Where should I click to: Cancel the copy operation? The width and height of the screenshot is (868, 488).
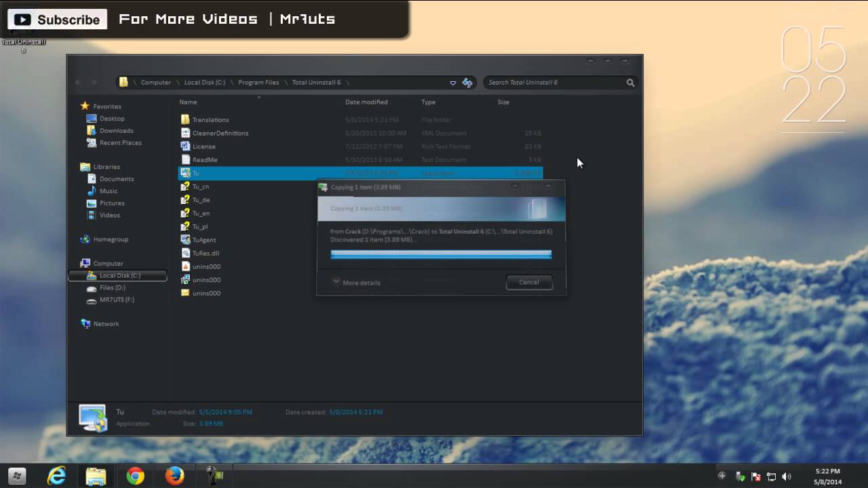pos(529,283)
